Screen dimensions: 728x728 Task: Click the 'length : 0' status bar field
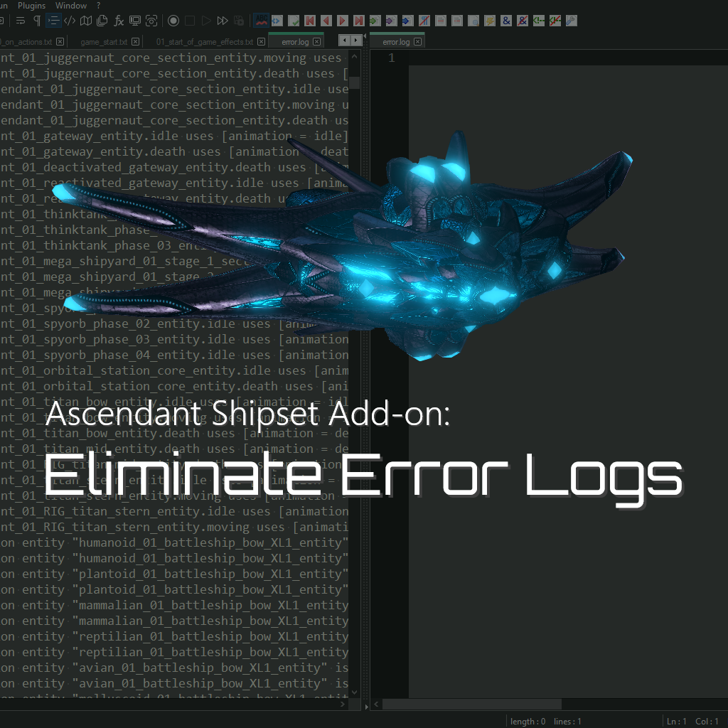coord(528,722)
